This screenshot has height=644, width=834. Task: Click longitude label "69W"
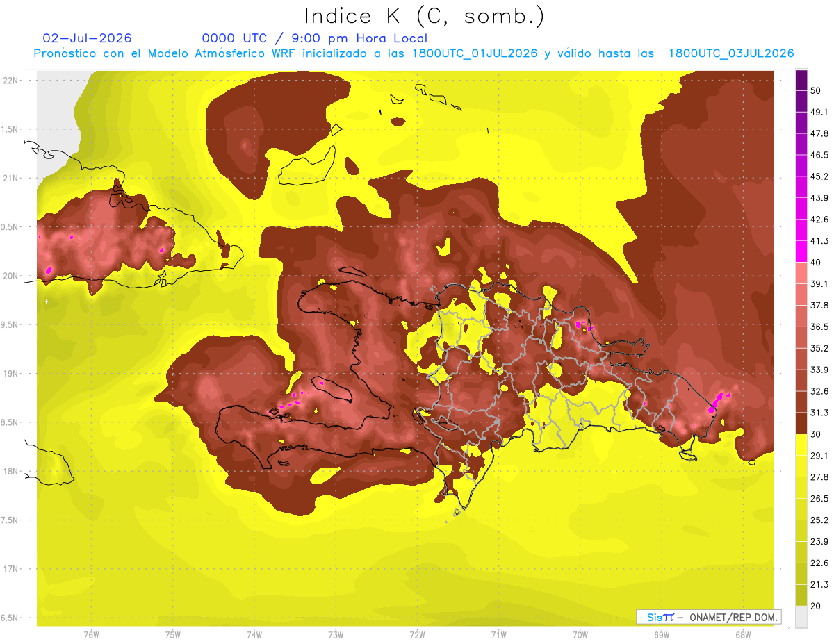pos(661,634)
